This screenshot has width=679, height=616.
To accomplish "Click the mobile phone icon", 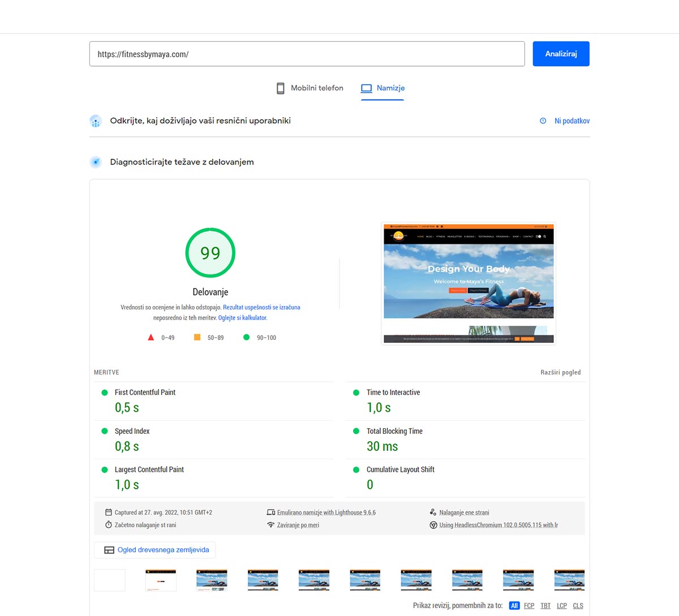I will point(280,88).
